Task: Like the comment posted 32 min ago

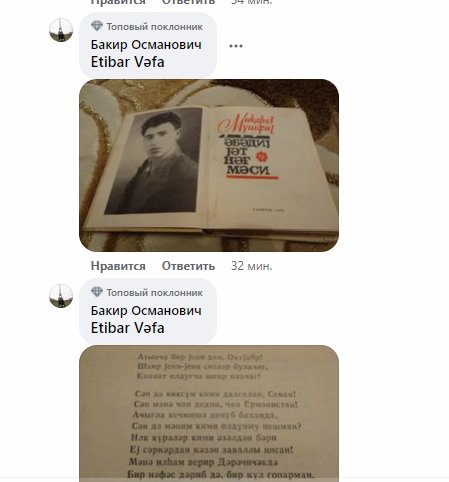Action: point(118,266)
